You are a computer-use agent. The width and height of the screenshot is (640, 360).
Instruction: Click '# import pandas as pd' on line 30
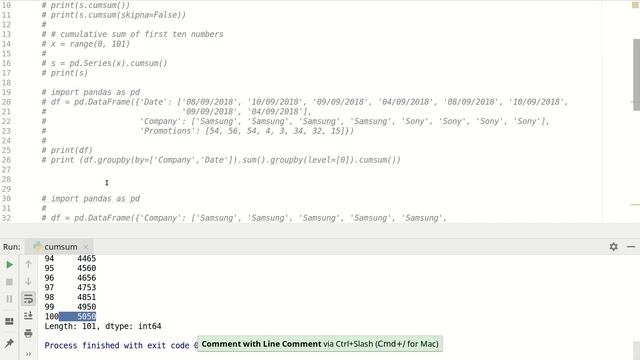point(91,199)
